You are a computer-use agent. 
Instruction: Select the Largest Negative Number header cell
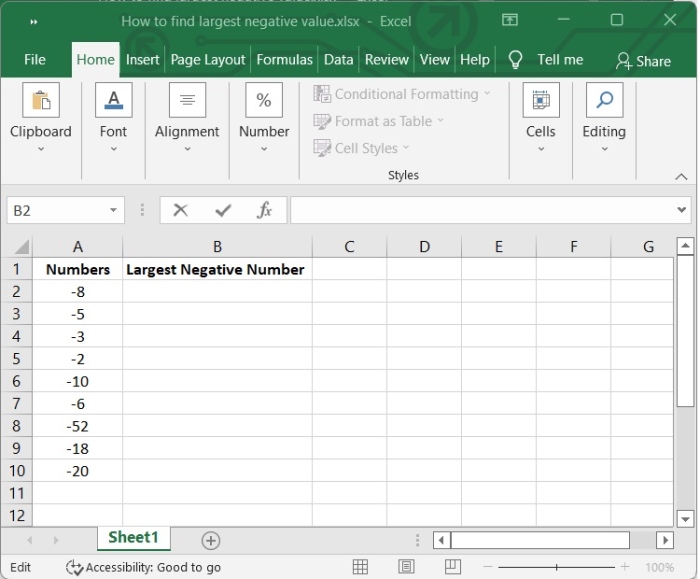pos(217,269)
